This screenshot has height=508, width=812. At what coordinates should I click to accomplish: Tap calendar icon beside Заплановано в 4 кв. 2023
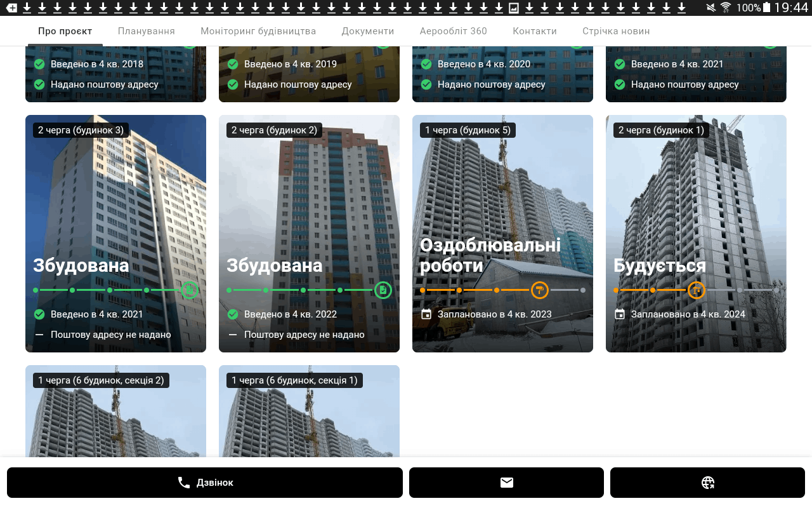point(426,314)
